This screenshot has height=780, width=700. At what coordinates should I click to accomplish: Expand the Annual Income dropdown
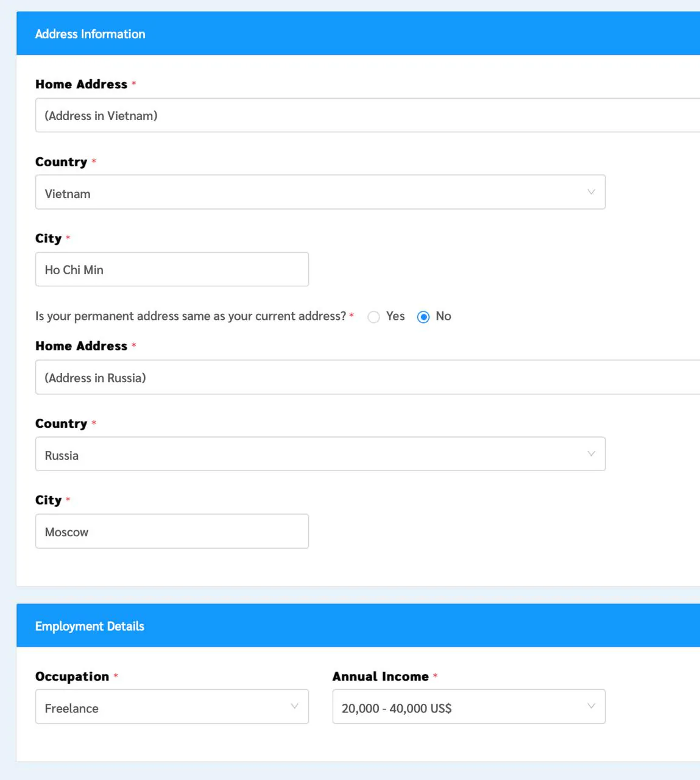[x=469, y=707]
